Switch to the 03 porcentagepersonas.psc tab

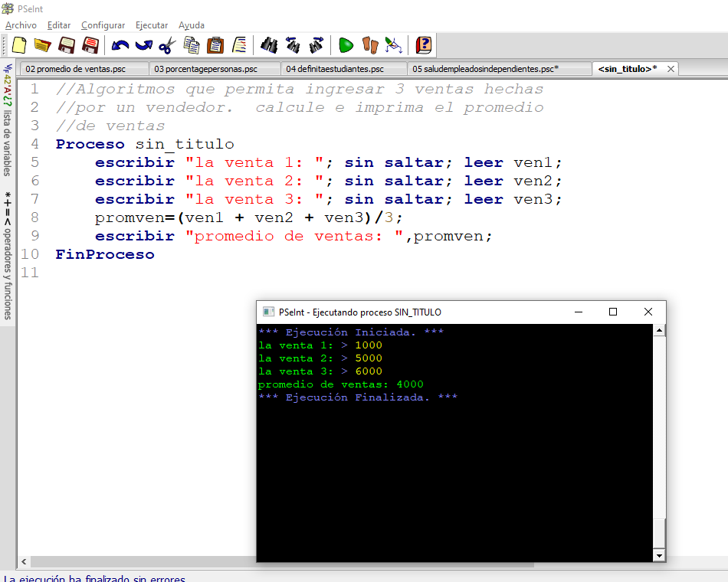tap(215, 69)
